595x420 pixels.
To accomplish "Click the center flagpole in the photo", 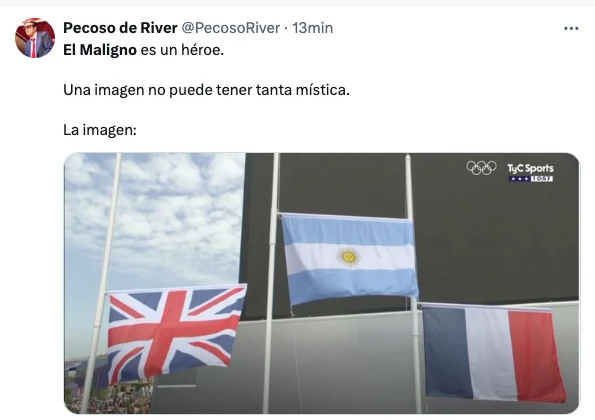I will pyautogui.click(x=272, y=283).
